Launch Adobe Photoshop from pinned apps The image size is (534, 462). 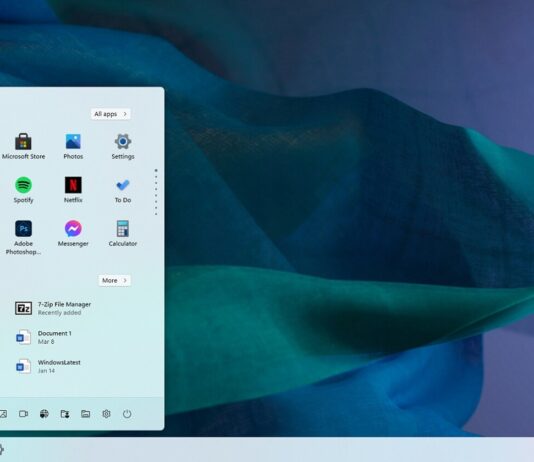coord(23,237)
